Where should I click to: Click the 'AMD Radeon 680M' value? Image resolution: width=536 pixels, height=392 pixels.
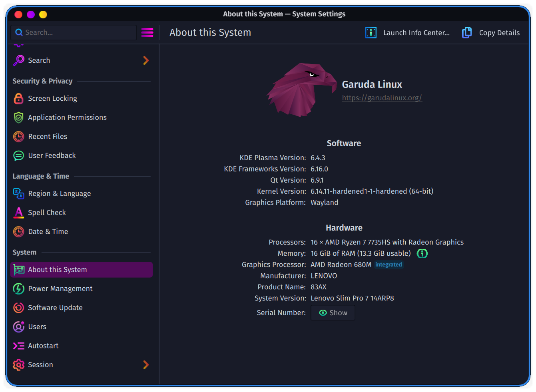coord(341,265)
